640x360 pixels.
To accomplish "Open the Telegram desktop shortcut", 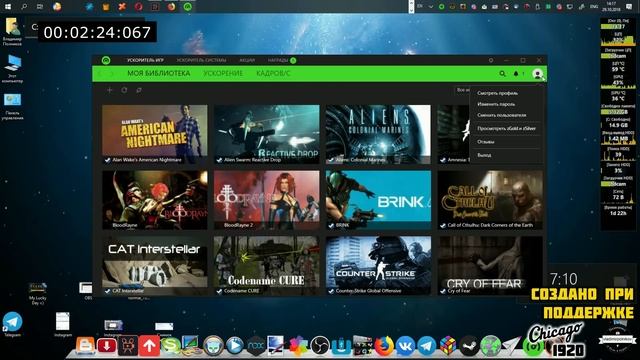I will (x=12, y=324).
